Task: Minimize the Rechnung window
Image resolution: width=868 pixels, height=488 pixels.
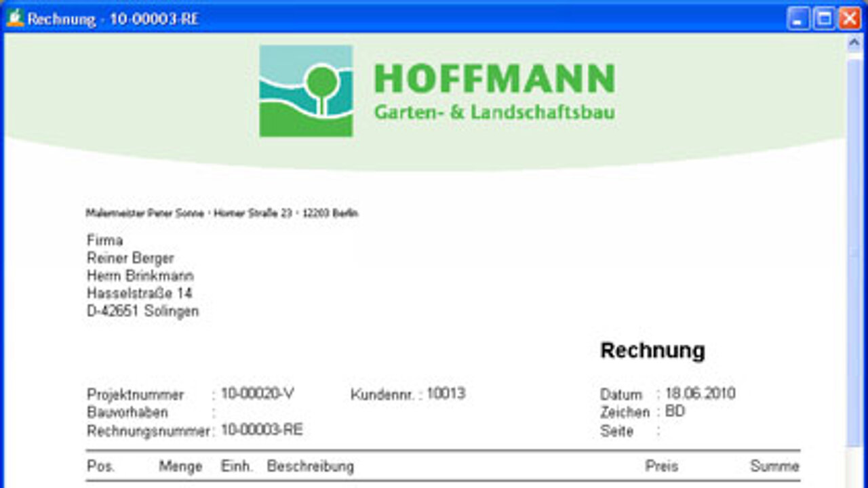Action: [x=798, y=18]
